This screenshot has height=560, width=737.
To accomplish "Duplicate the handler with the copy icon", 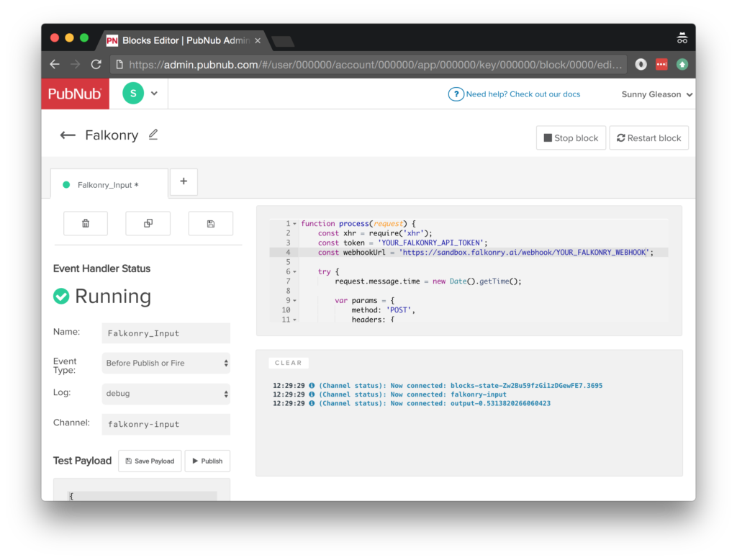I will point(148,223).
